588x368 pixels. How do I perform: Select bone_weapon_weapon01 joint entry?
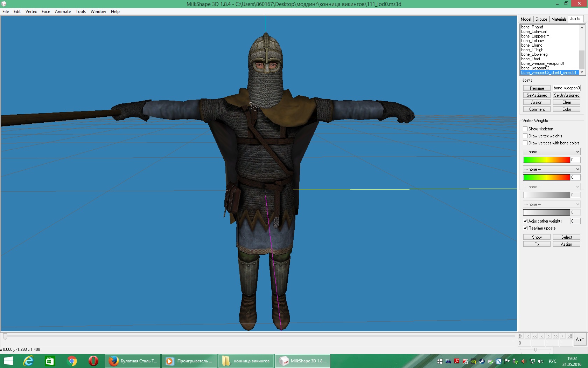point(549,63)
